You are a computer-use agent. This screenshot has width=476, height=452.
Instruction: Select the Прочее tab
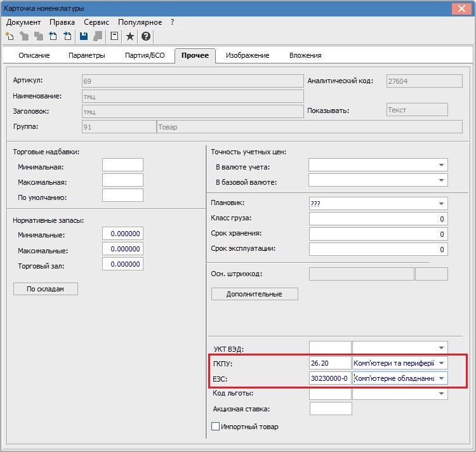point(195,55)
